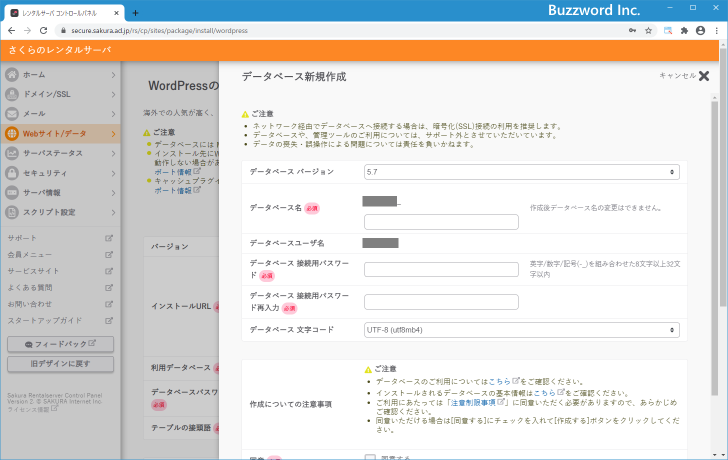Click the 接続用パスワード input field
Image resolution: width=728 pixels, height=460 pixels.
441,269
